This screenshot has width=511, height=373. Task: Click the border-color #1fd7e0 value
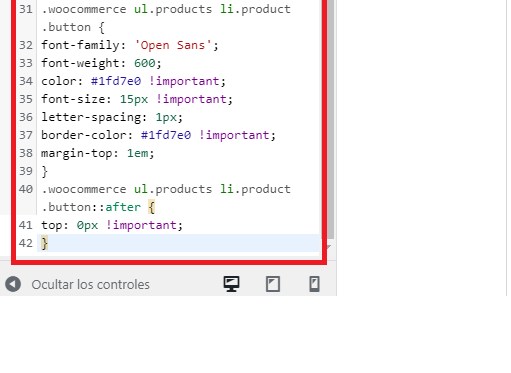click(x=166, y=135)
